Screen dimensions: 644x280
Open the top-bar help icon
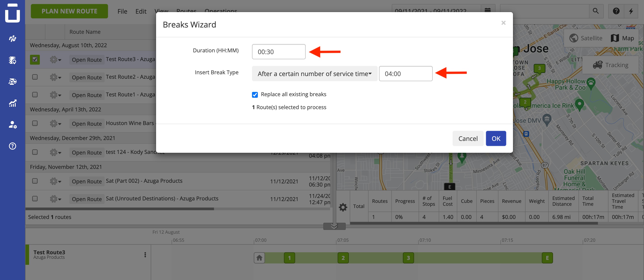click(x=616, y=11)
